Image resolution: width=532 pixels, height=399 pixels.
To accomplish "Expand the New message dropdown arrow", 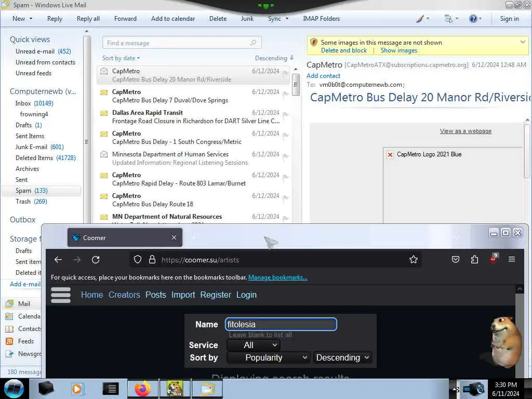I will [31, 19].
